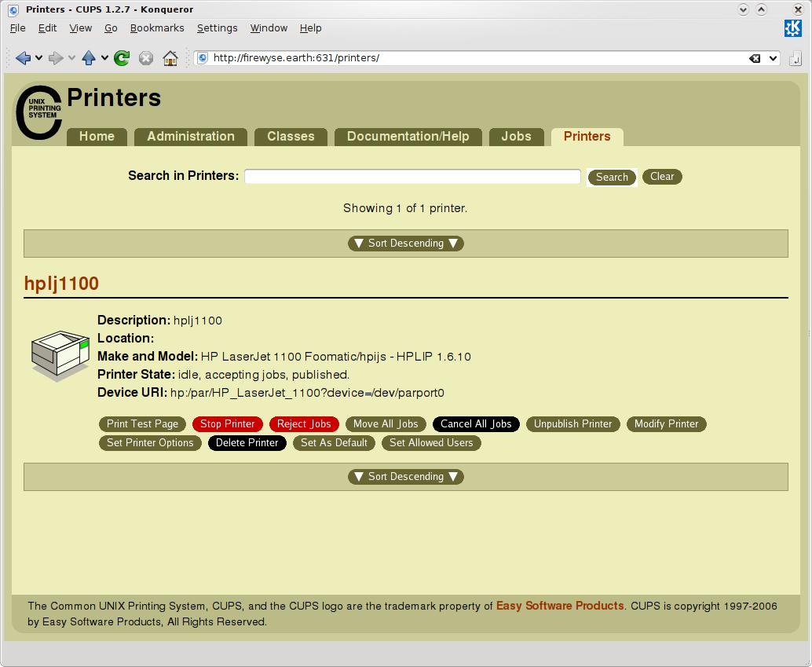This screenshot has width=812, height=667.
Task: Click the Make and Model value text
Action: (x=335, y=357)
